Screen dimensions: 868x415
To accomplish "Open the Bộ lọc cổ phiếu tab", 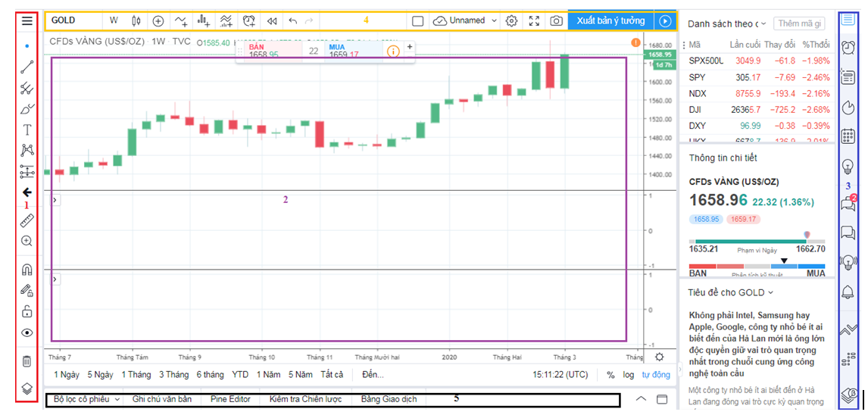I will [87, 399].
